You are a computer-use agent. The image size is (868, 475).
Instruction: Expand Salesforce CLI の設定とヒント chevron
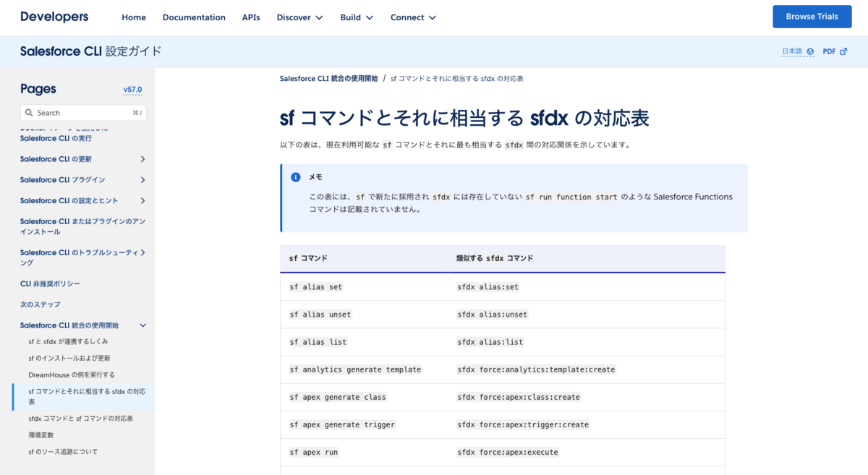point(142,201)
